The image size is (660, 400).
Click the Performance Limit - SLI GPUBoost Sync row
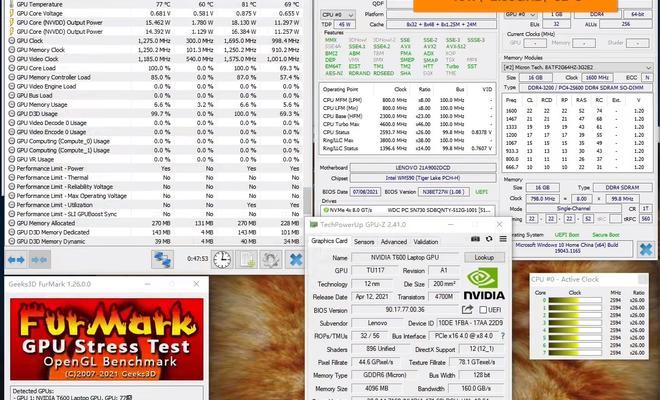coord(154,214)
